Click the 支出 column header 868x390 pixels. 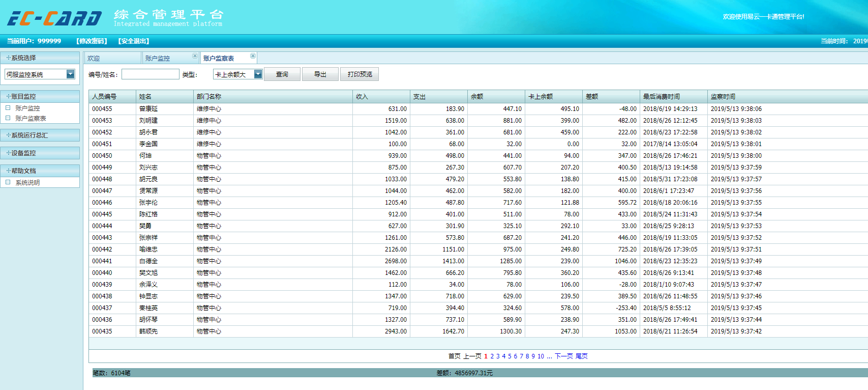click(x=439, y=97)
